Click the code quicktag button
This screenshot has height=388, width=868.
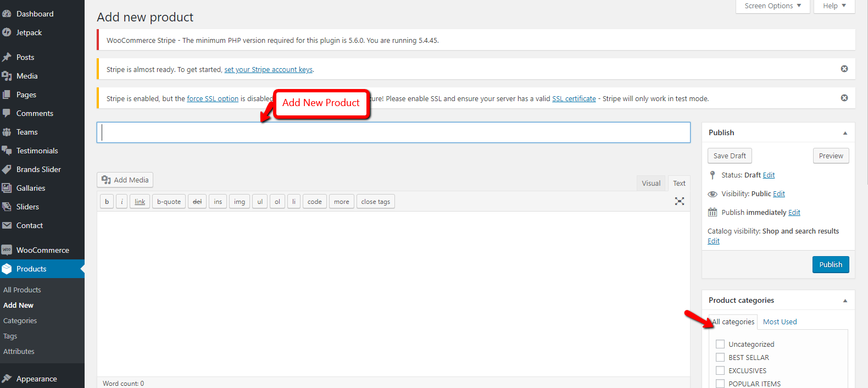315,202
